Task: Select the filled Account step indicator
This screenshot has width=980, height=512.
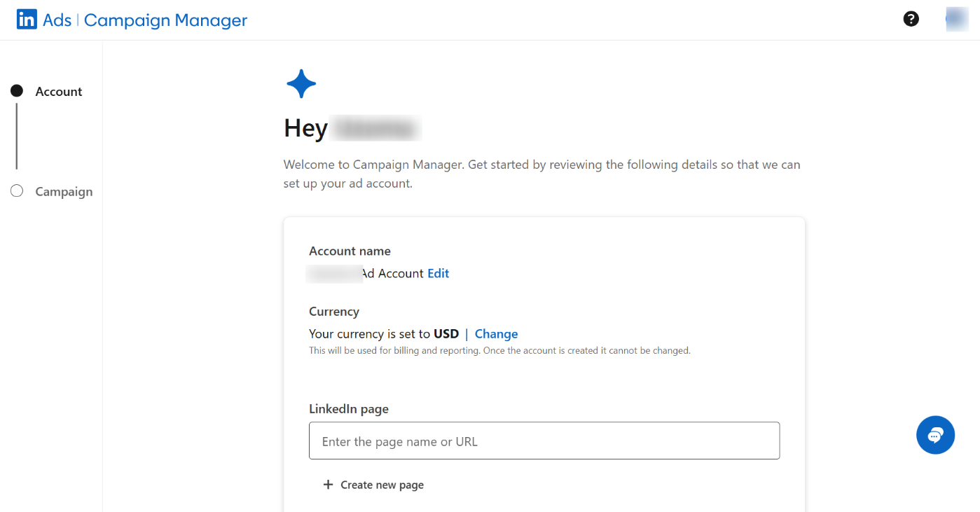Action: 17,90
